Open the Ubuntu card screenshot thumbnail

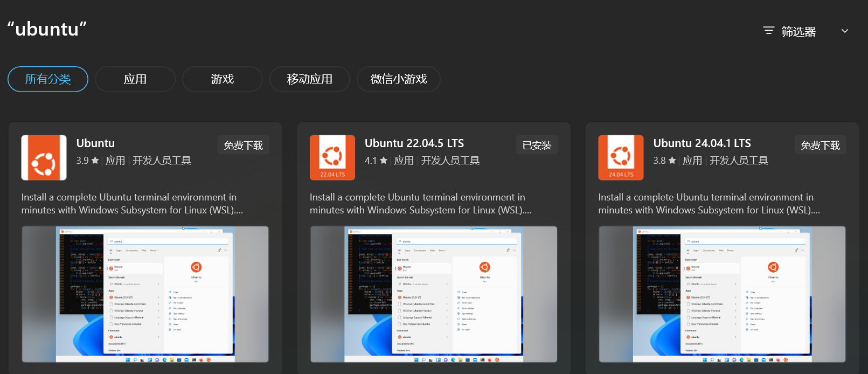coord(145,294)
